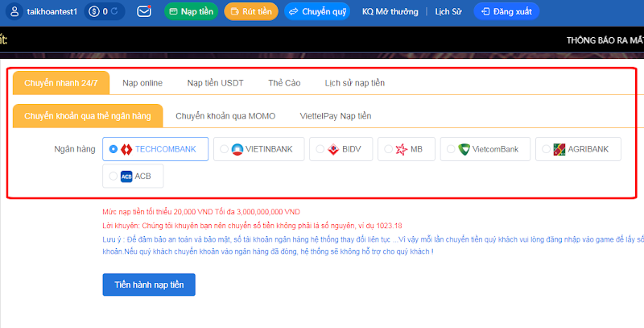Click the ACB logo icon
Image resolution: width=644 pixels, height=328 pixels.
click(126, 176)
